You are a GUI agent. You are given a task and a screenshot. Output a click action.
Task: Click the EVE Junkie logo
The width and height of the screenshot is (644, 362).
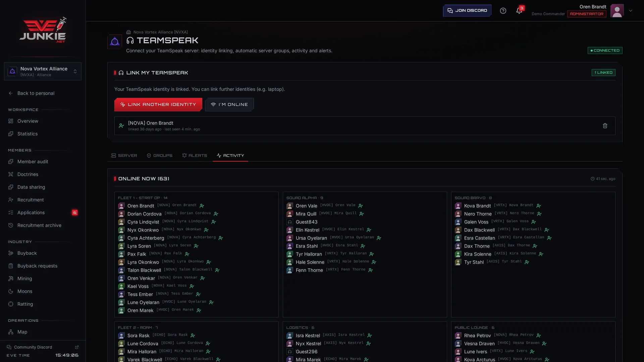coord(43,30)
